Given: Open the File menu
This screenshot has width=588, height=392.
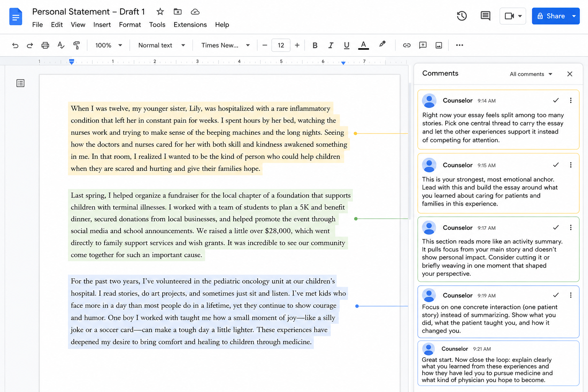Looking at the screenshot, I should pos(38,24).
